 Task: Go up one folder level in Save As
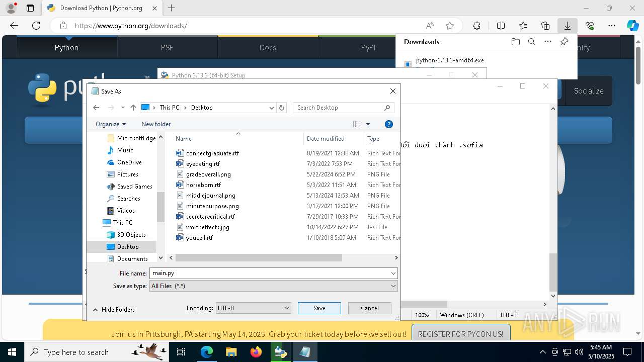pyautogui.click(x=133, y=108)
